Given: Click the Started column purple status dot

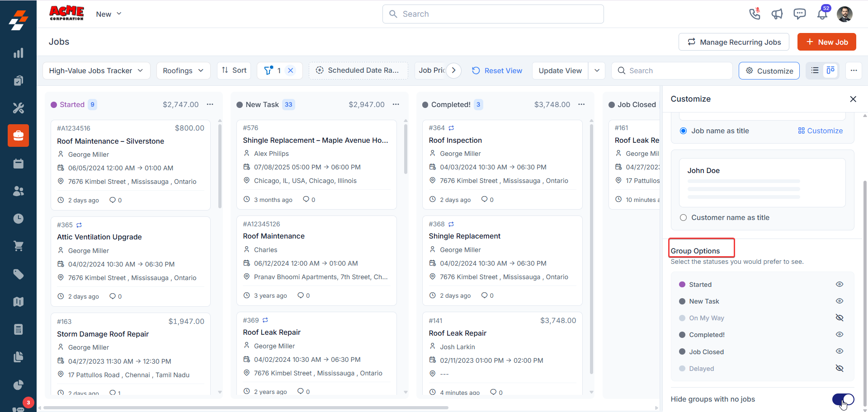Looking at the screenshot, I should (x=54, y=105).
